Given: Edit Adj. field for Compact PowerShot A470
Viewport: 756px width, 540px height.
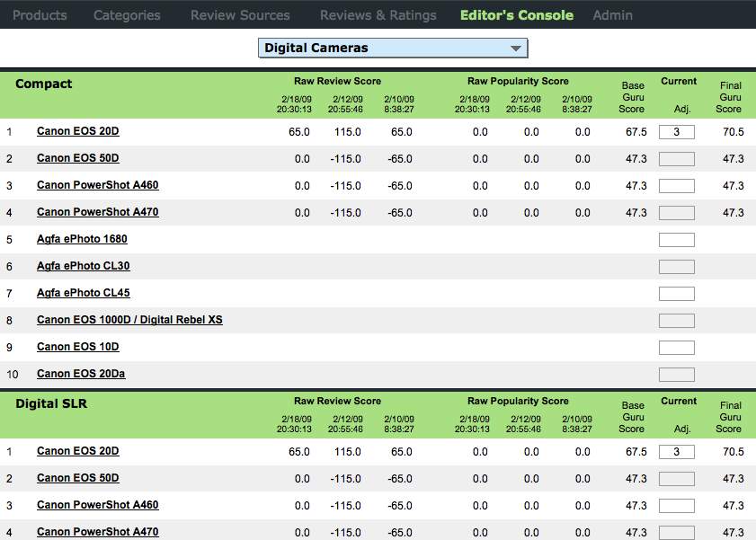Looking at the screenshot, I should pyautogui.click(x=677, y=213).
